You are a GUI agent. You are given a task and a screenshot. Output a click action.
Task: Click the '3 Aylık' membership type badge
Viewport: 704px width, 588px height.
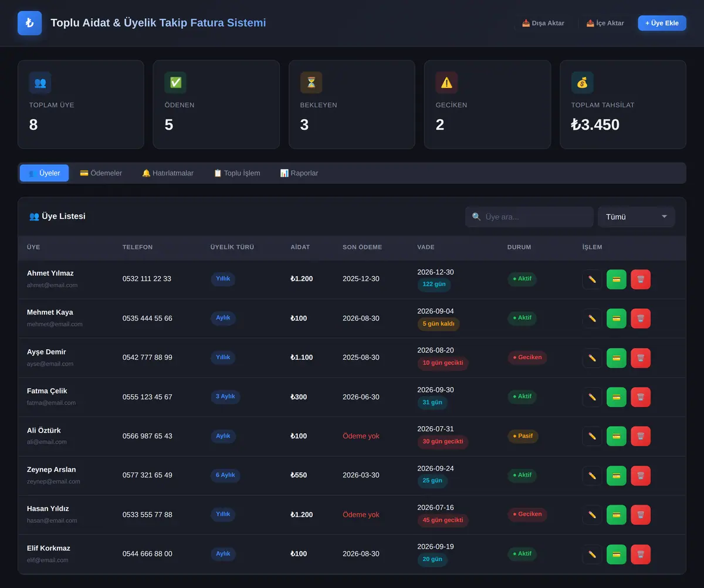coord(225,397)
